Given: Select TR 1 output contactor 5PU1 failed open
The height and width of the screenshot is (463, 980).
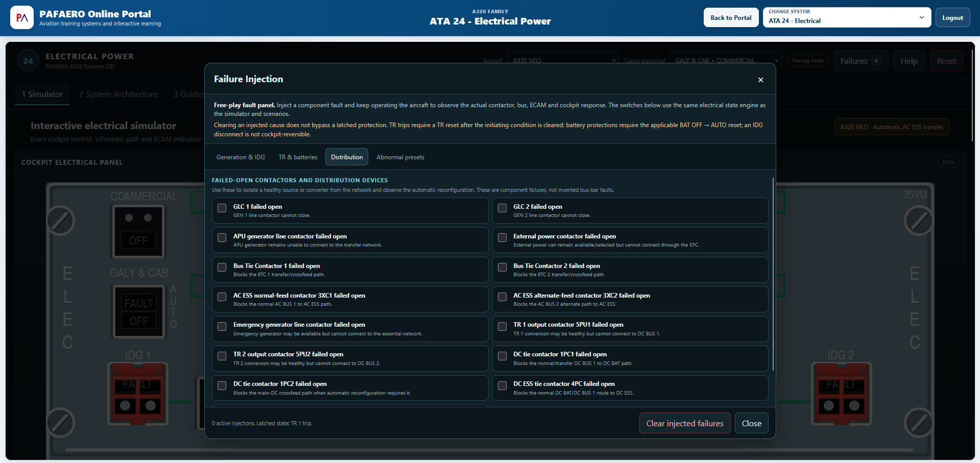Looking at the screenshot, I should click(503, 327).
